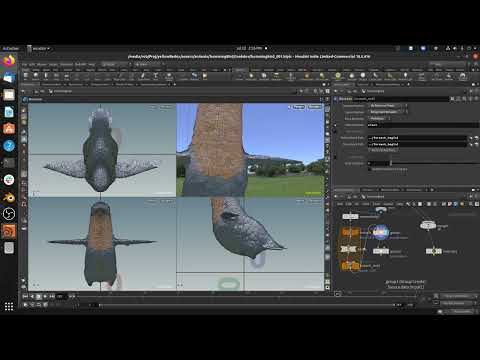Show Applications grid in the dock
The height and width of the screenshot is (360, 480).
point(9,306)
